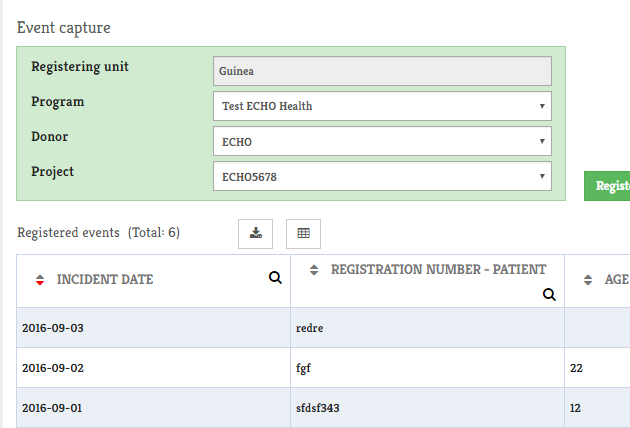The image size is (630, 428).
Task: Click the Registration Number - Patient header
Action: (438, 270)
